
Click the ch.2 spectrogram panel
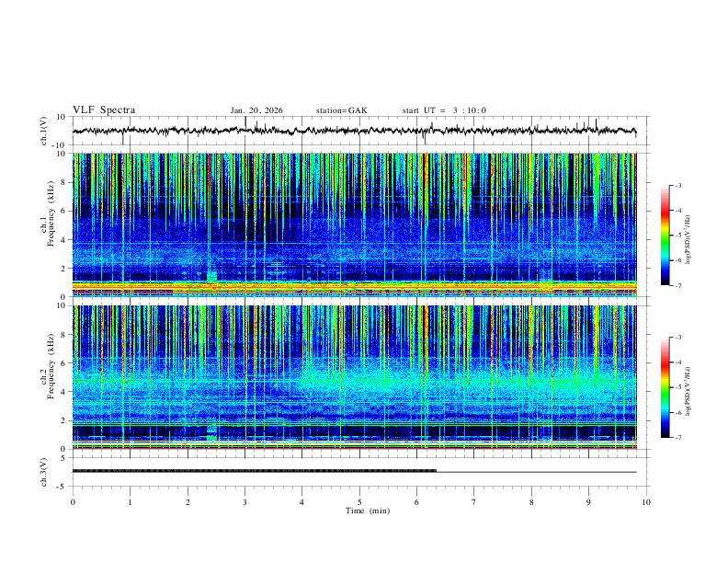(x=355, y=377)
